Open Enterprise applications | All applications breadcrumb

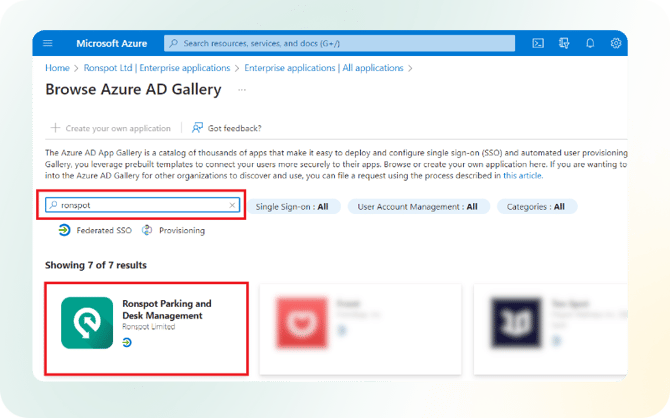click(x=324, y=68)
